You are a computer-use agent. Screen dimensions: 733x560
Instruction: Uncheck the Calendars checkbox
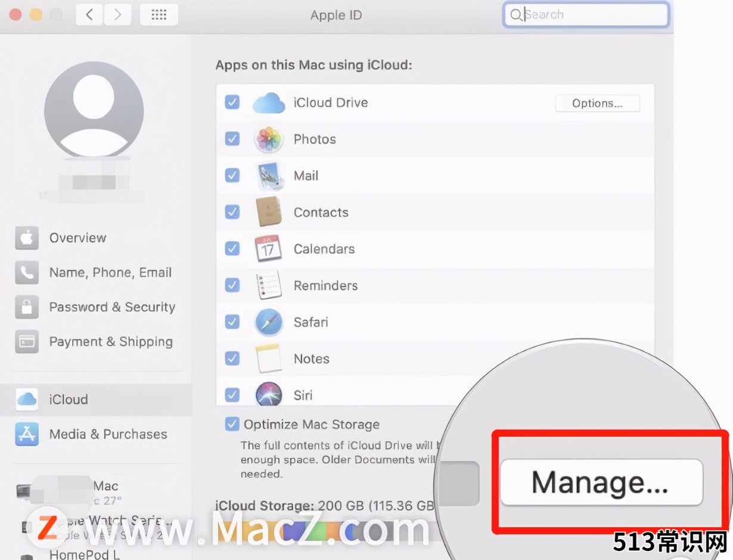point(232,249)
